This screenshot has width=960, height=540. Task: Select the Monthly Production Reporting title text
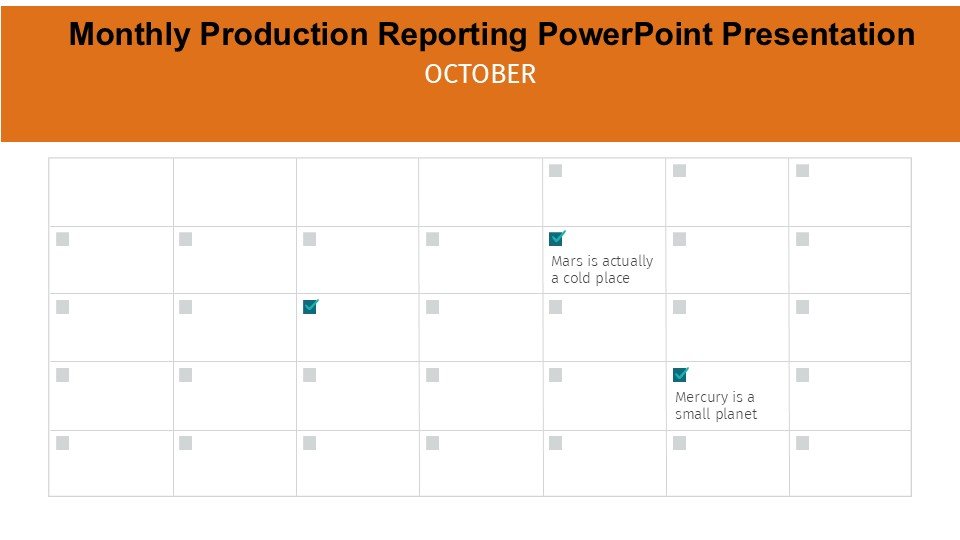click(492, 35)
